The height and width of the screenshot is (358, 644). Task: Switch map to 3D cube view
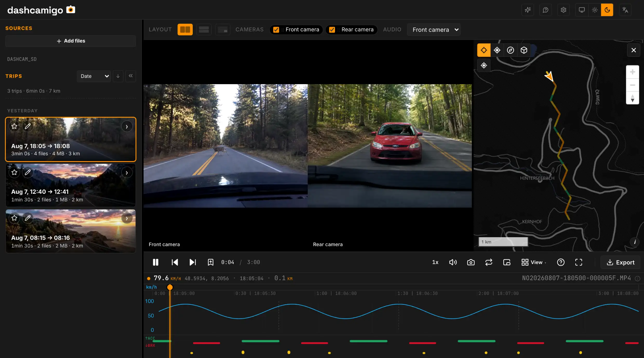tap(524, 50)
